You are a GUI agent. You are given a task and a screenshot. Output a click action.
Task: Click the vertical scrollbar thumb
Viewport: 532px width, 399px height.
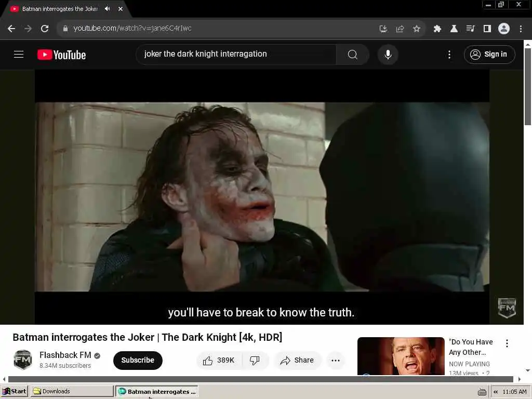(x=528, y=87)
